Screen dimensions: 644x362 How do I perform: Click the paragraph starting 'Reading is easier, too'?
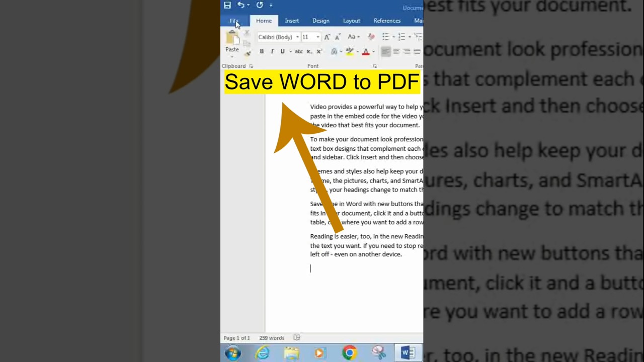click(366, 245)
